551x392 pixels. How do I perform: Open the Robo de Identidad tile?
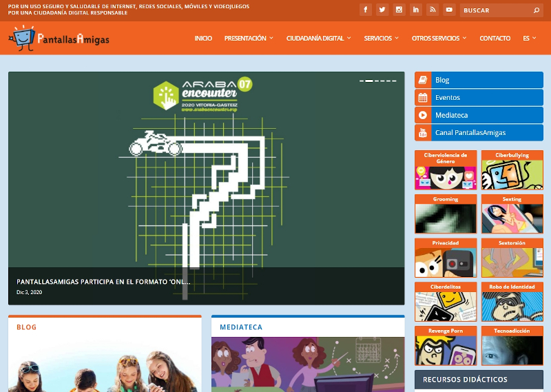[x=512, y=302]
